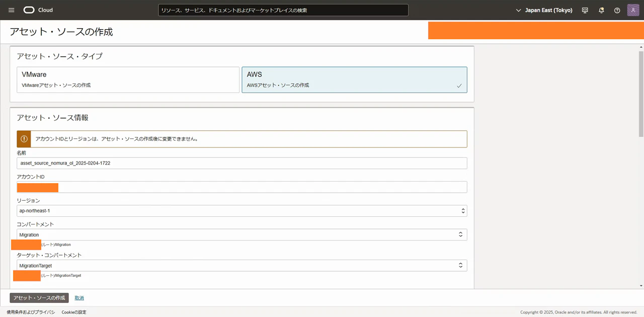Image resolution: width=644 pixels, height=317 pixels.
Task: Open the help question mark icon
Action: [x=617, y=10]
